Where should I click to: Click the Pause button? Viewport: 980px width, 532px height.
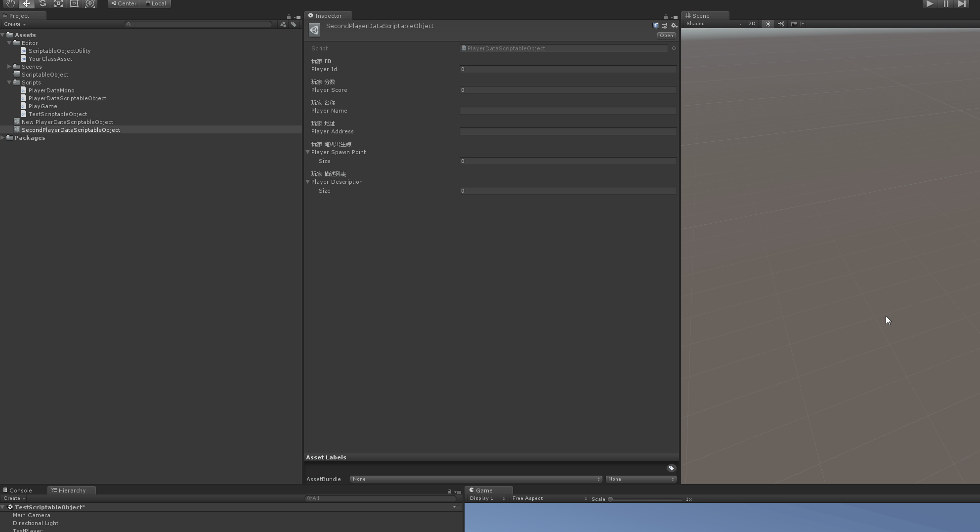click(945, 4)
